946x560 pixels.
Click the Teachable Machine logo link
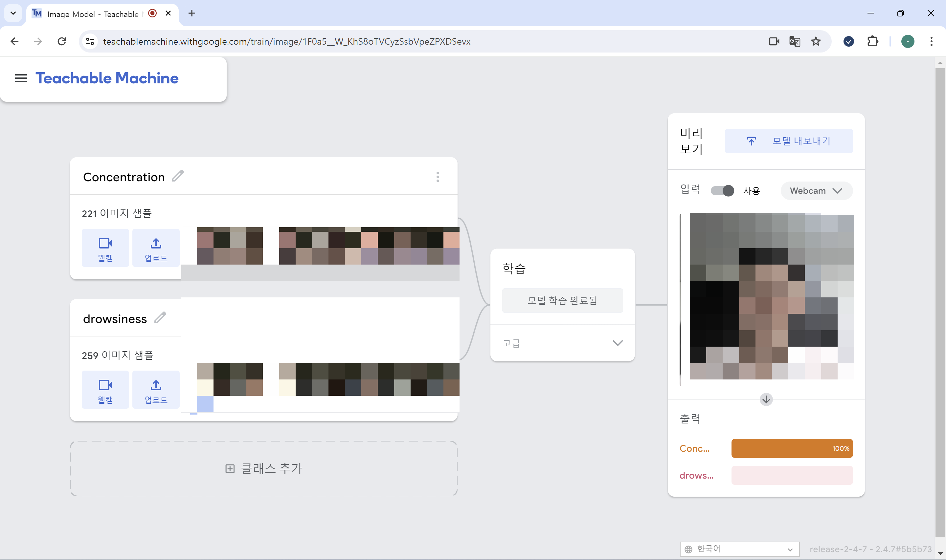pos(107,78)
